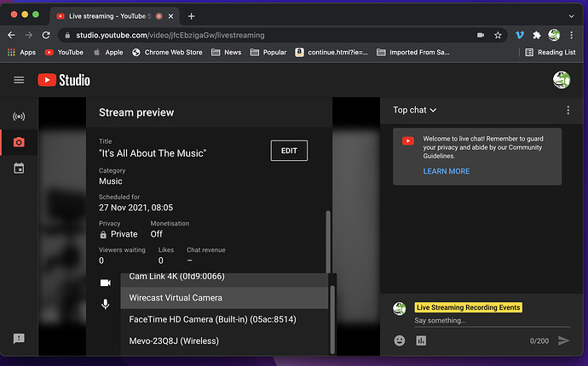The height and width of the screenshot is (366, 588).
Task: Click the stream details scrollbar
Action: [328, 241]
